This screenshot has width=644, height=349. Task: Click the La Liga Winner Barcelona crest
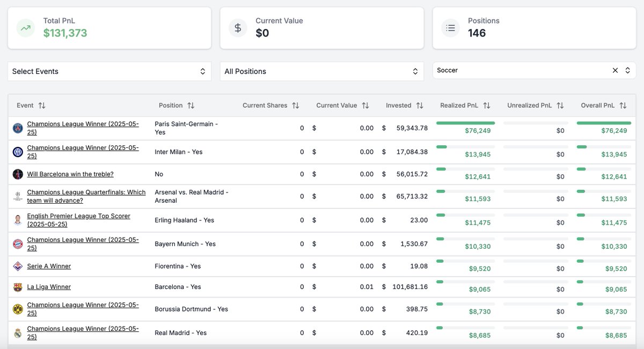(x=18, y=287)
